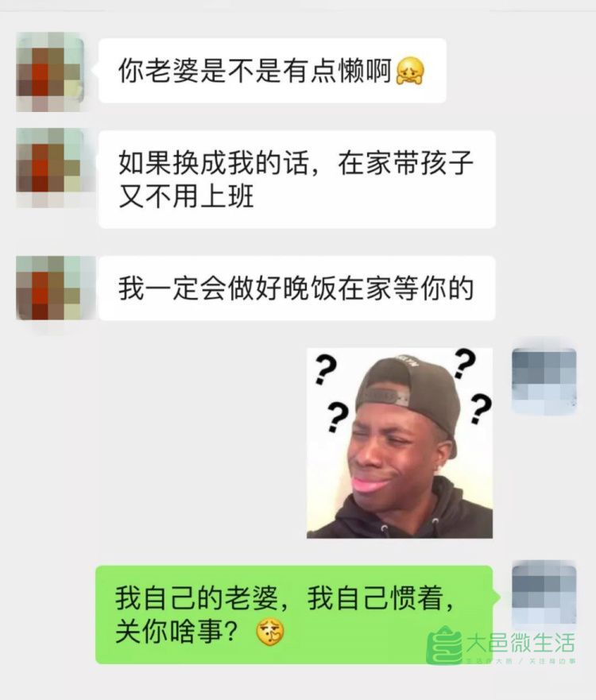
Task: Click the lower-left question mark in the meme
Action: click(x=337, y=417)
